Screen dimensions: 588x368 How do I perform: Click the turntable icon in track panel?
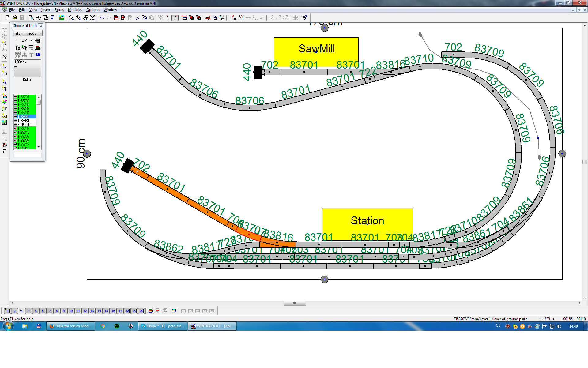pos(38,41)
